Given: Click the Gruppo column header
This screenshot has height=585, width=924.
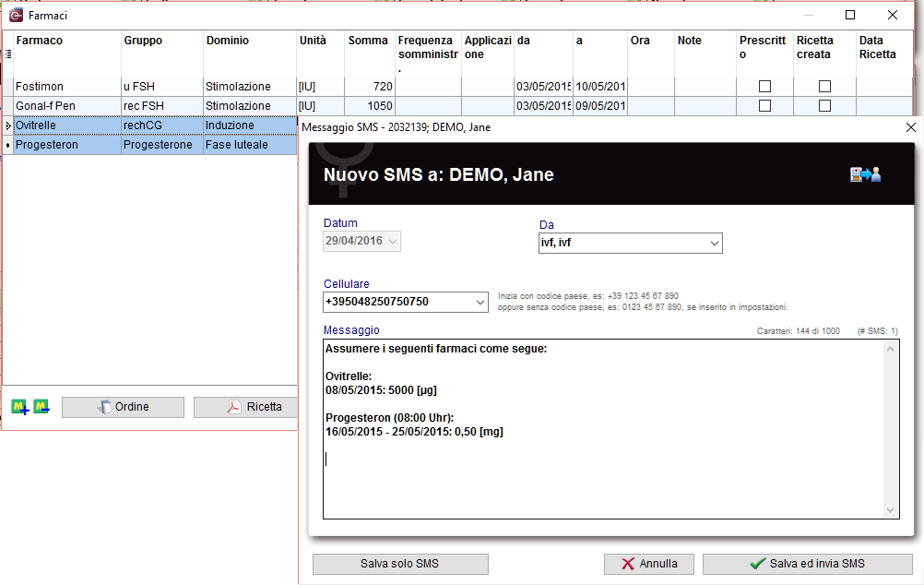Looking at the screenshot, I should pyautogui.click(x=162, y=54).
